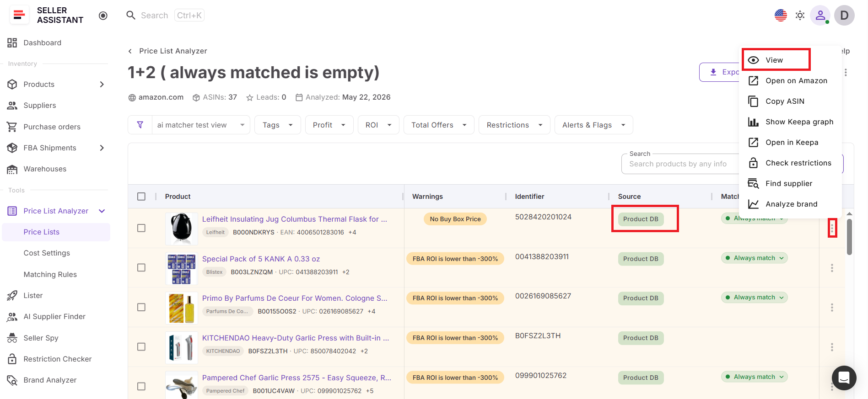
Task: Click the table vertical scrollbar thumb
Action: tap(849, 237)
